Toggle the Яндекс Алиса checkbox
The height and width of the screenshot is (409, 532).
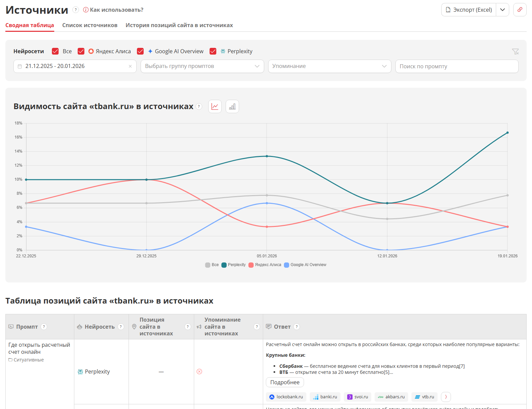click(81, 51)
